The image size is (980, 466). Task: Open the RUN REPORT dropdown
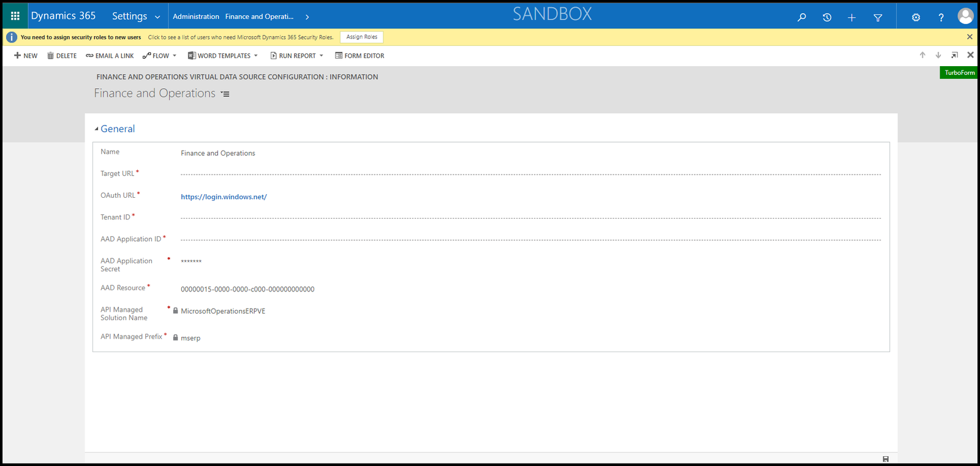(296, 56)
